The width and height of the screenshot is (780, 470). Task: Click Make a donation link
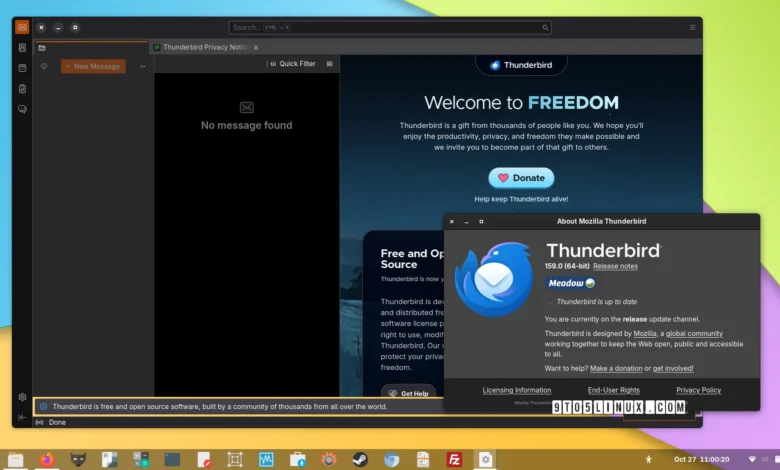coord(616,369)
